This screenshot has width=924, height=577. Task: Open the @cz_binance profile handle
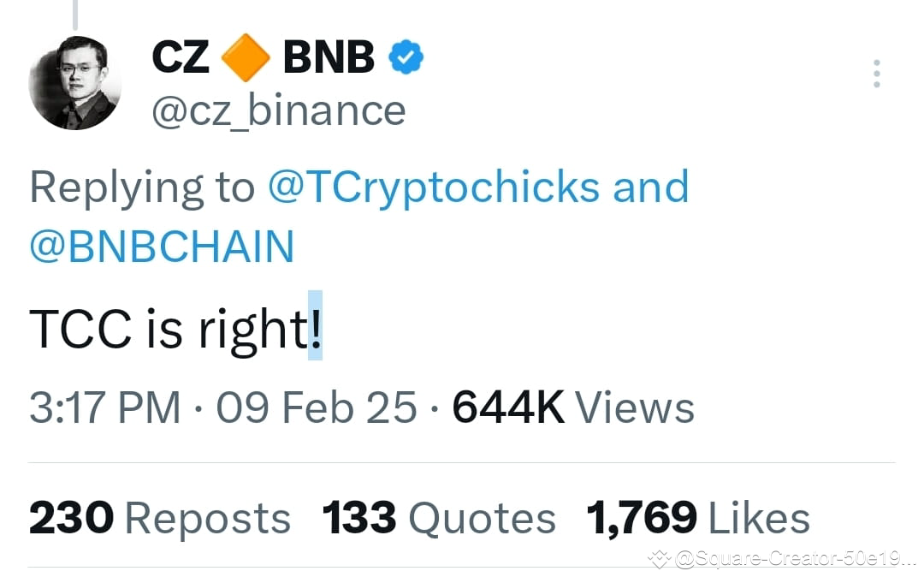[x=278, y=110]
